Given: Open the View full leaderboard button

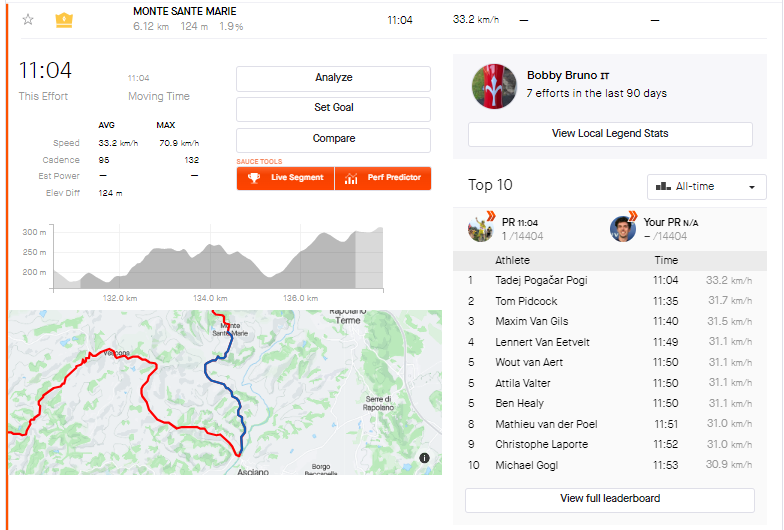Looking at the screenshot, I should tap(610, 498).
